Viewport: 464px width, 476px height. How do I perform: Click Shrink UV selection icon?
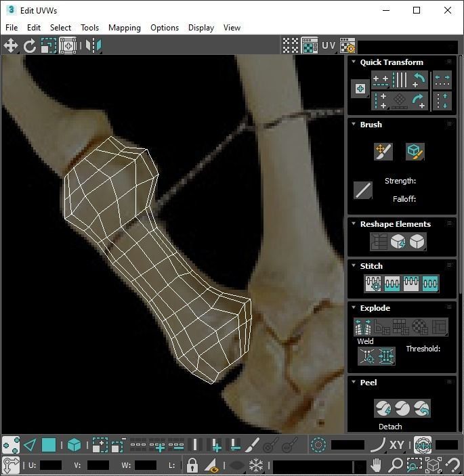[119, 446]
